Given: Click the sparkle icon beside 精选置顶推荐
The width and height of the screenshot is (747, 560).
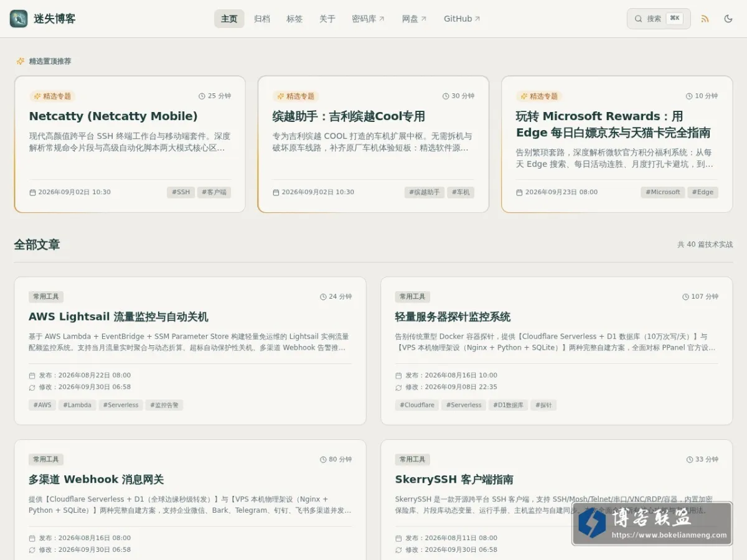Looking at the screenshot, I should (x=21, y=61).
